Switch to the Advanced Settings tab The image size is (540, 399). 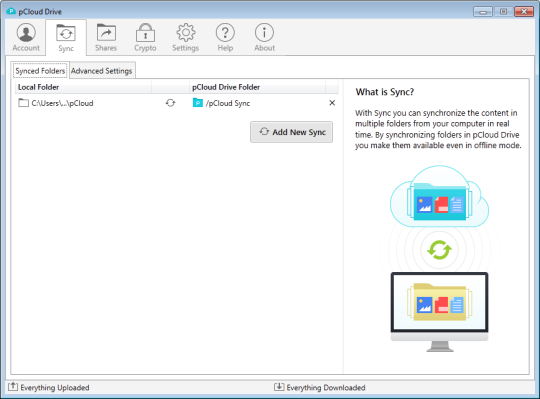(102, 71)
